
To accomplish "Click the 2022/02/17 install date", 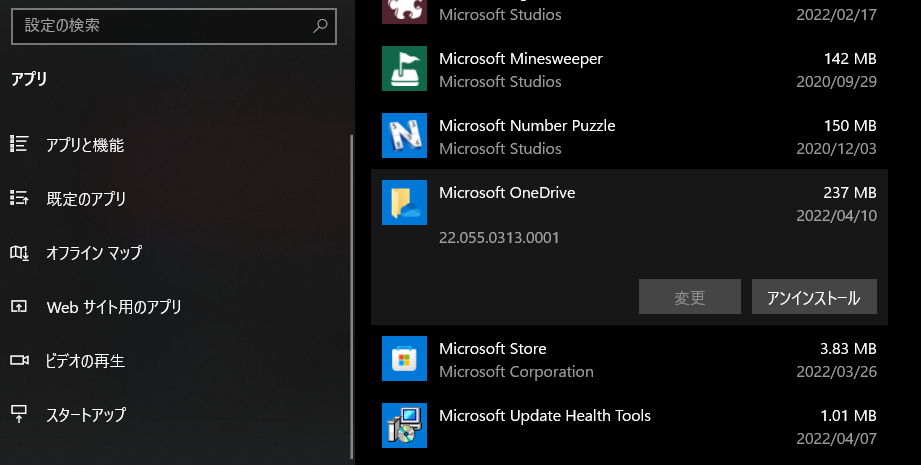I will pyautogui.click(x=836, y=15).
